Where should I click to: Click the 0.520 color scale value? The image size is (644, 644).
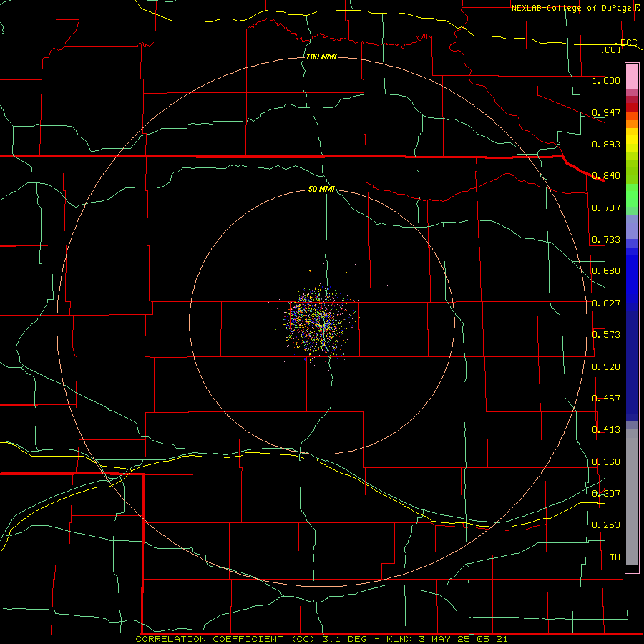click(606, 367)
